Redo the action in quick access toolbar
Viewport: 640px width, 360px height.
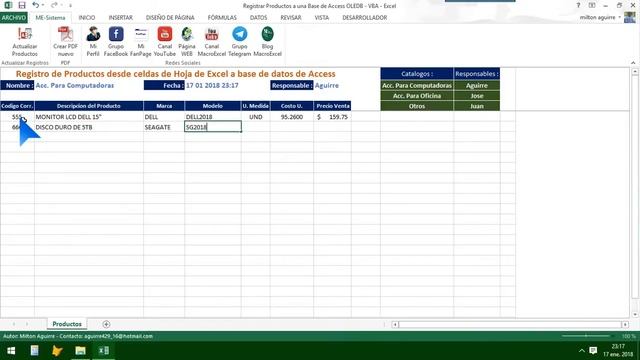[x=54, y=5]
